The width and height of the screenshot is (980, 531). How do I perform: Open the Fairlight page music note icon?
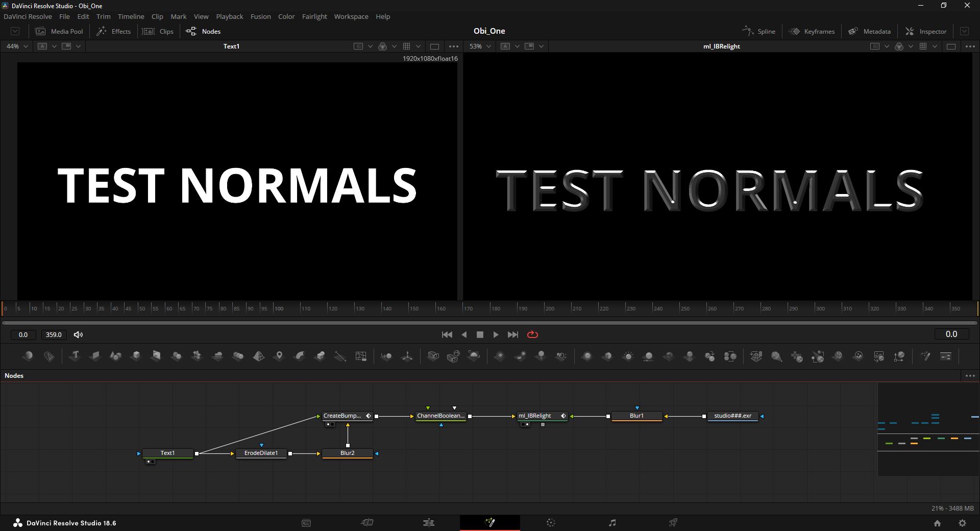[x=612, y=522]
